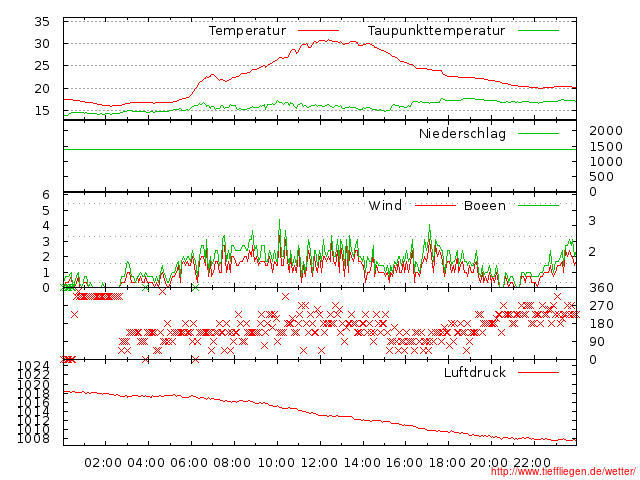Click the 360 wind direction axis label
The height and width of the screenshot is (480, 640).
[601, 288]
